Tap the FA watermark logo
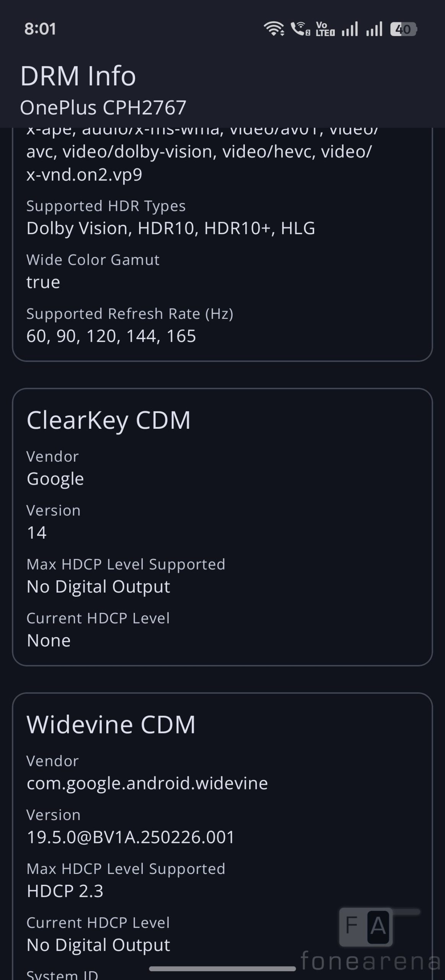This screenshot has height=980, width=445. pos(366,927)
